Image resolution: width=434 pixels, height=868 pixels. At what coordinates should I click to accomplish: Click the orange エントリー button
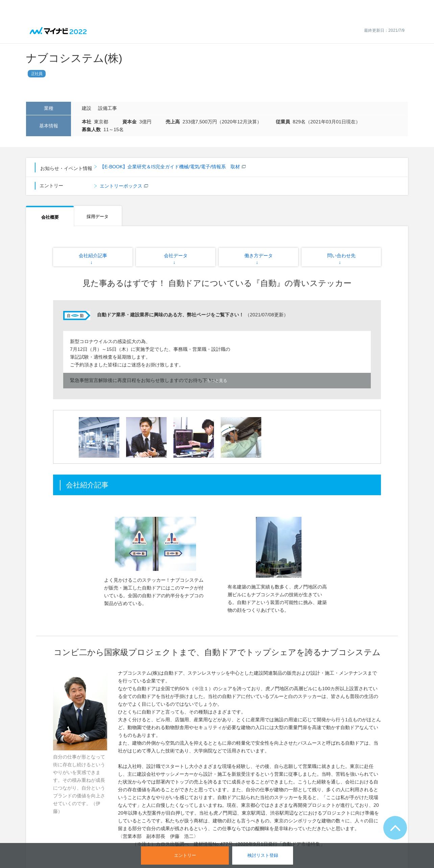(x=185, y=855)
